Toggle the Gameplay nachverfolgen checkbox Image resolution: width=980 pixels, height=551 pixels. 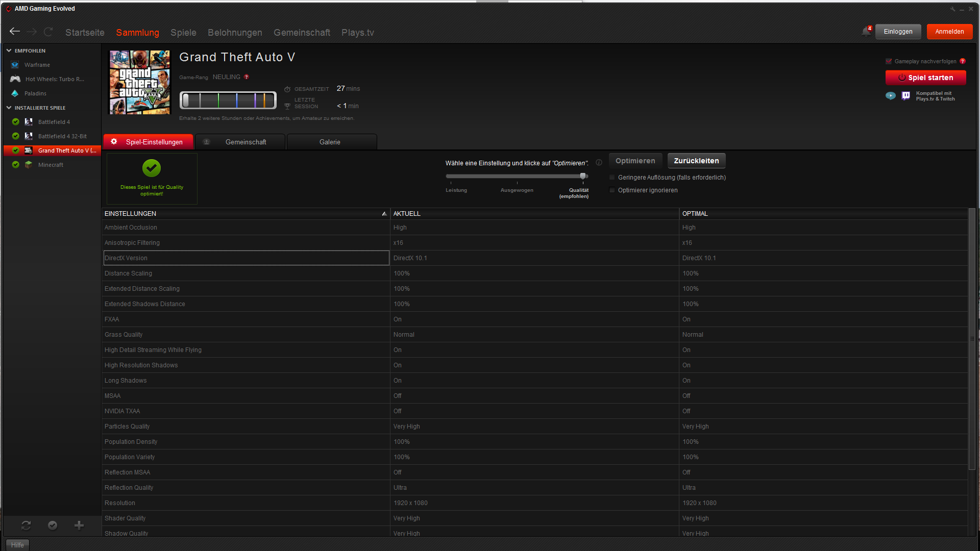(x=889, y=61)
